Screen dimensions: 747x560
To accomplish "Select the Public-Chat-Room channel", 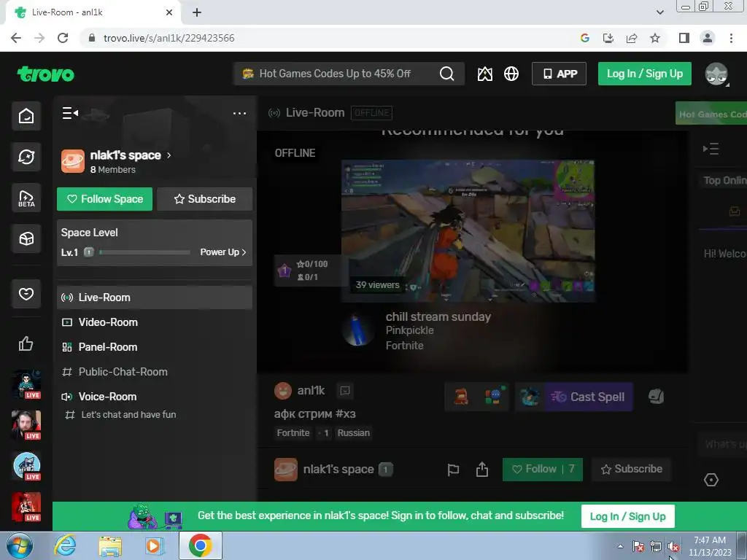I will [x=155, y=372].
